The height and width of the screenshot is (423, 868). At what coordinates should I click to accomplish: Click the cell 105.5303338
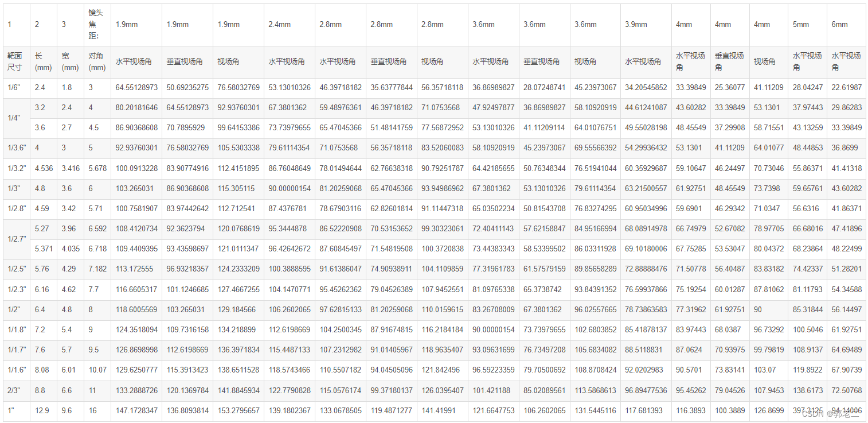(238, 148)
